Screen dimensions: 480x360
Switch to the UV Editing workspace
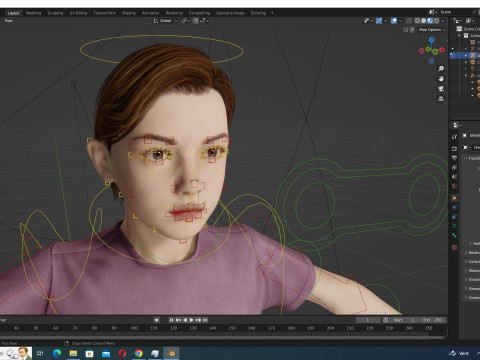78,13
